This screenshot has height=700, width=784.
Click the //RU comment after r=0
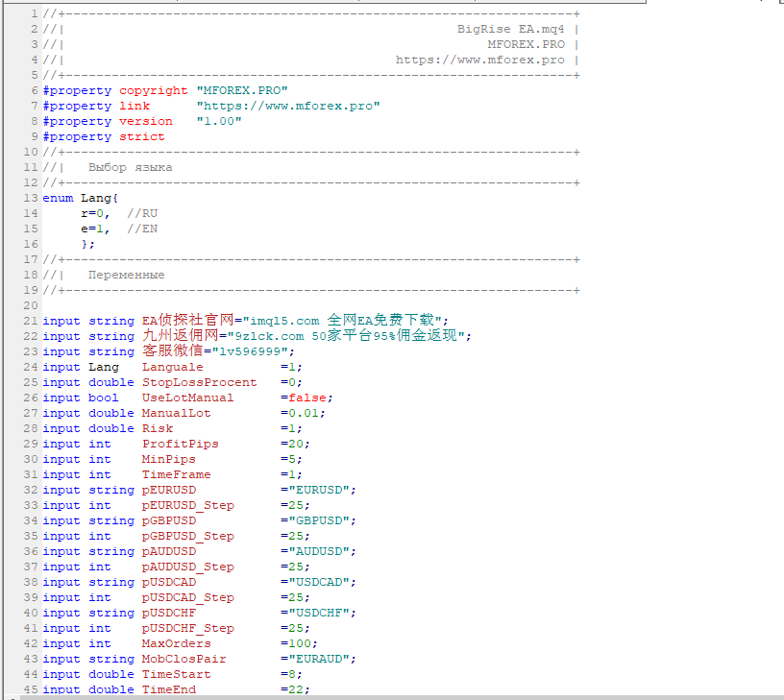142,213
